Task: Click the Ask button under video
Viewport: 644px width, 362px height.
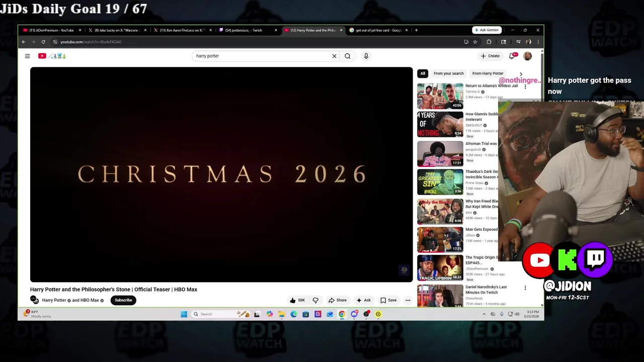Action: point(363,300)
